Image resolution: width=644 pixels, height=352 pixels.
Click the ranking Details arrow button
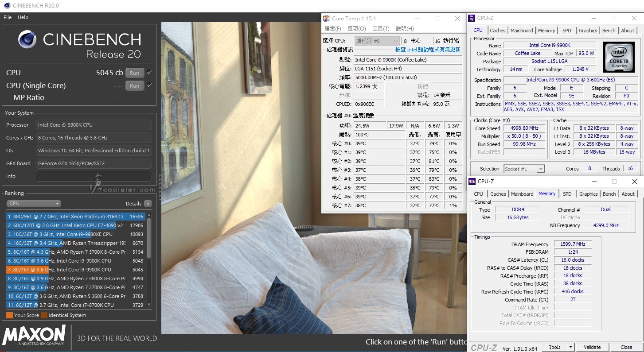(x=148, y=204)
